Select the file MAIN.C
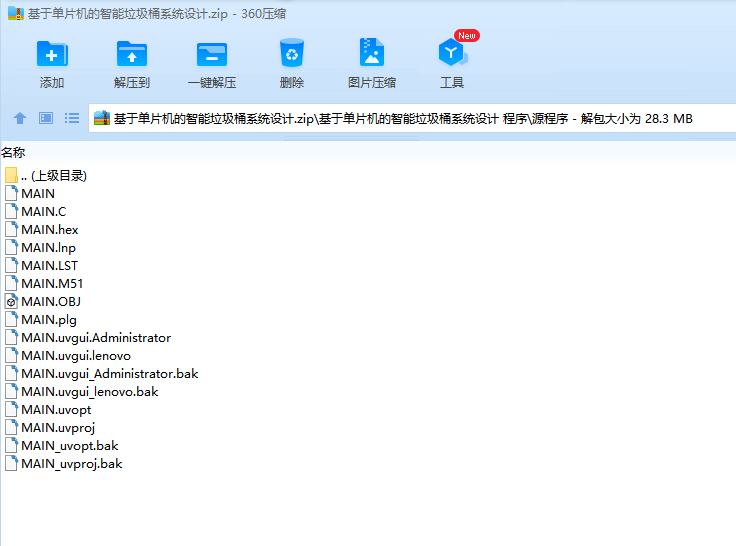Image resolution: width=736 pixels, height=546 pixels. [36, 211]
